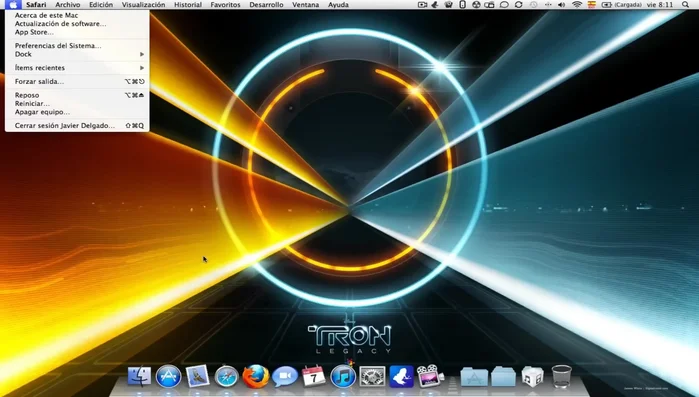Expand the Dock submenu arrow
Screen dimensions: 699x397
(x=142, y=54)
